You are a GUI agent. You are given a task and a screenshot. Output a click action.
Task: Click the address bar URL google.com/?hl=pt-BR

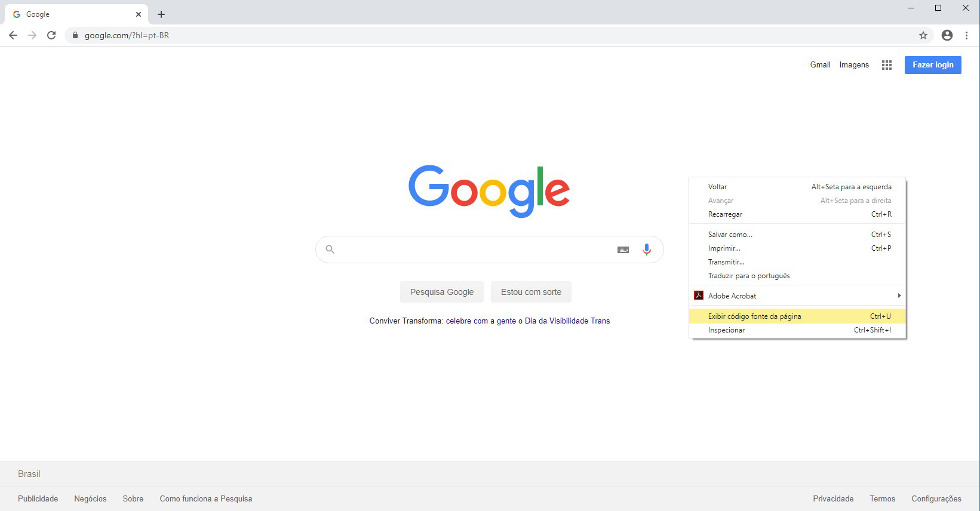[x=127, y=35]
